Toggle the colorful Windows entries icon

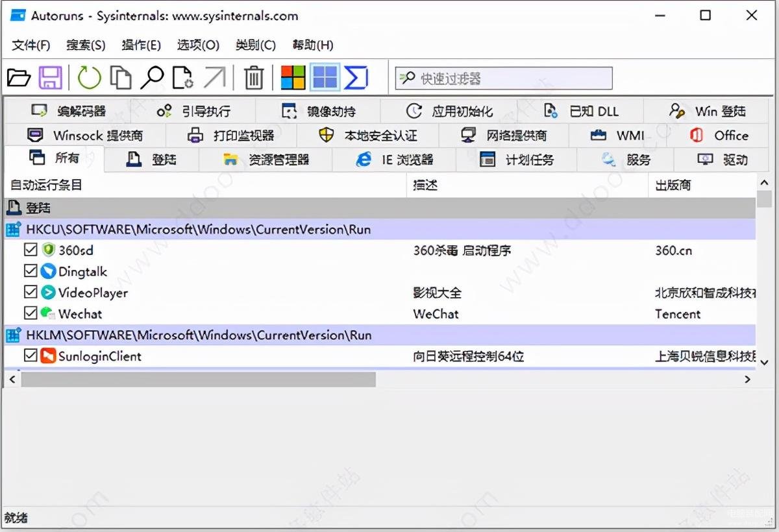pos(293,78)
